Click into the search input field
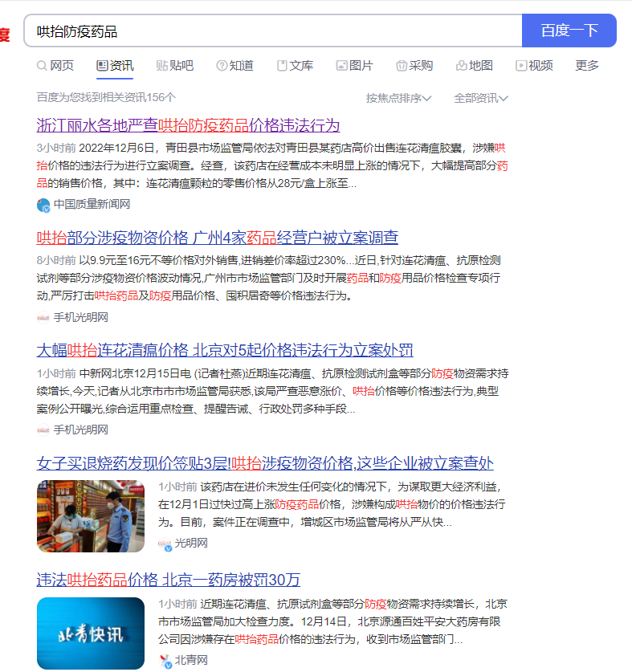The height and width of the screenshot is (672, 632). tap(273, 31)
